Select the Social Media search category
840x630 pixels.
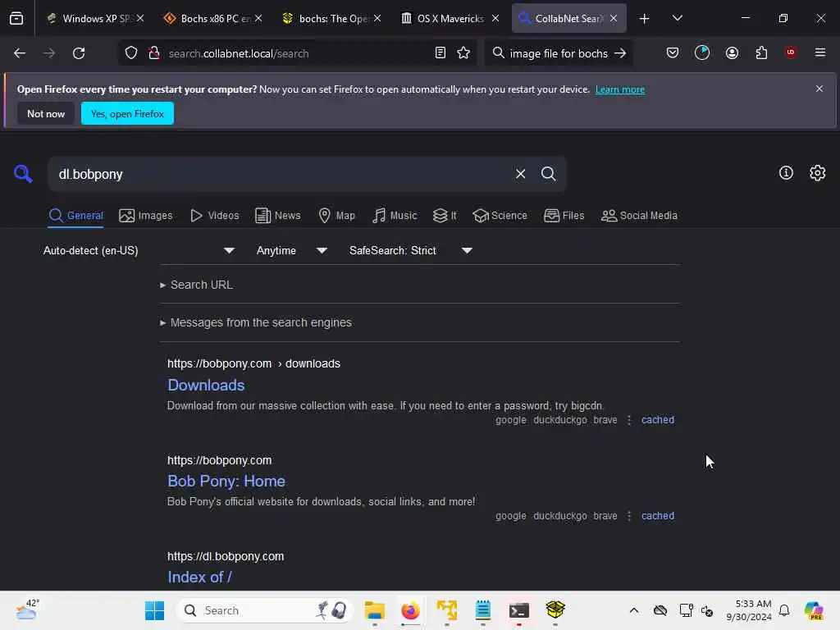tap(639, 216)
